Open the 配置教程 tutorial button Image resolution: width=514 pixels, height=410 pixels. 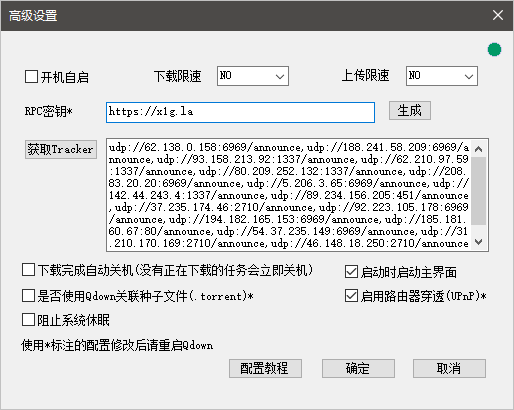point(265,368)
